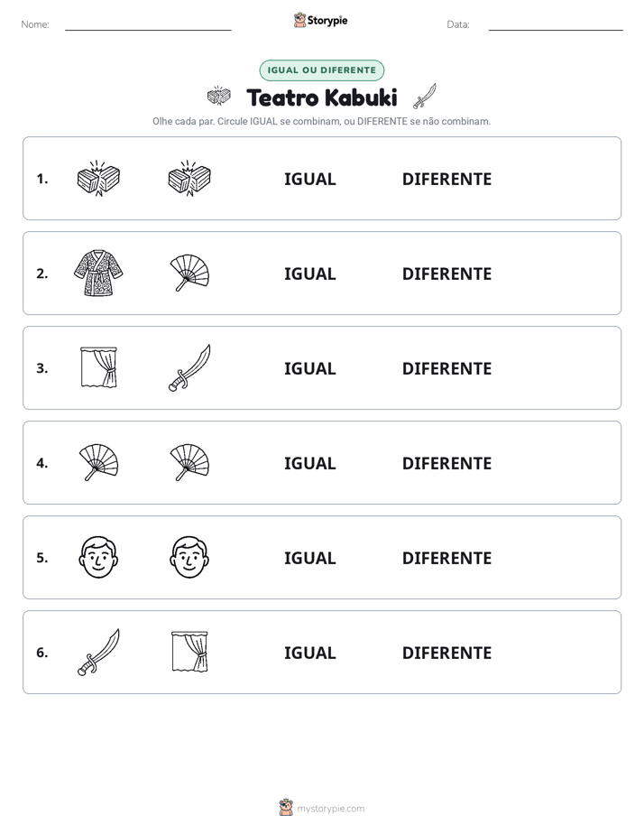This screenshot has width=644, height=834.
Task: Click the IGUAL OU DIFERENTE badge
Action: (x=321, y=70)
